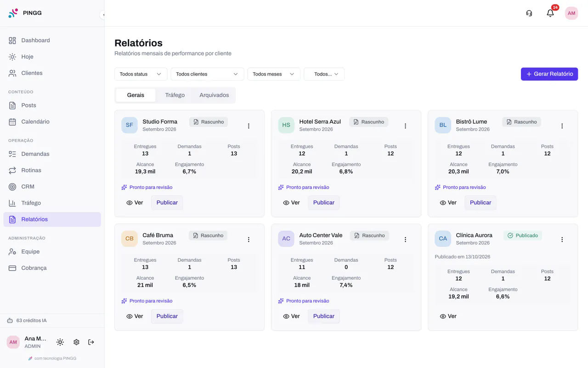This screenshot has width=588, height=368.
Task: Click the Publicado badge on Clínica Aurora
Action: coord(522,236)
